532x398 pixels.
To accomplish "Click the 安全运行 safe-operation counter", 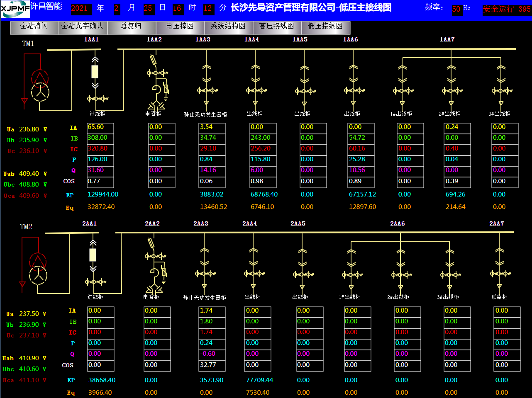I will coord(506,9).
